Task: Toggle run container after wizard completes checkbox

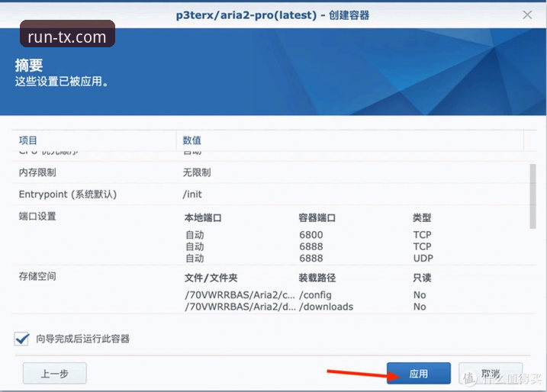Action: pos(21,339)
